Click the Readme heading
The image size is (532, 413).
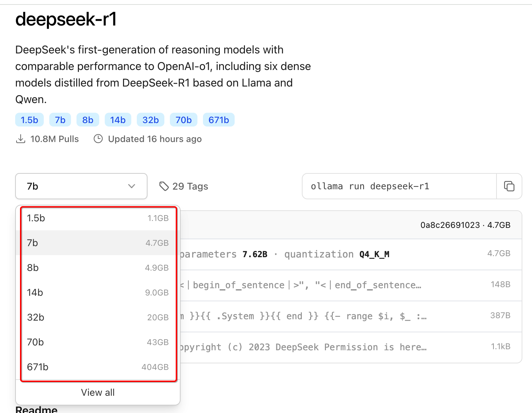(x=37, y=409)
